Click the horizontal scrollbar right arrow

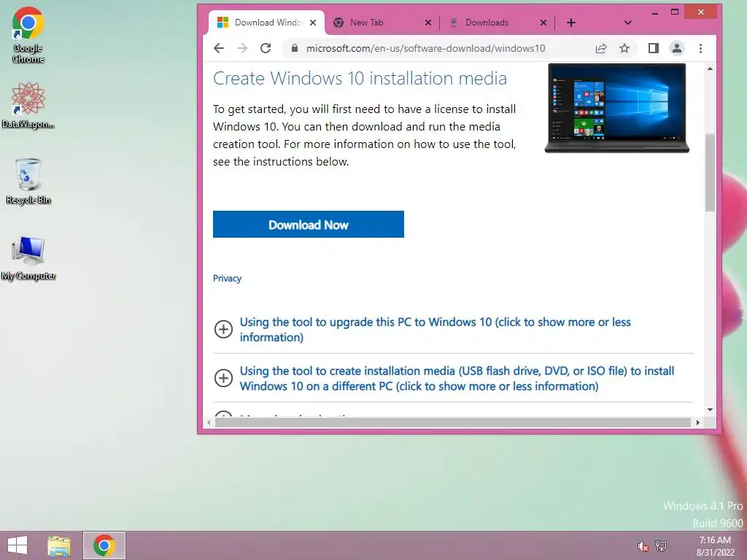click(698, 422)
